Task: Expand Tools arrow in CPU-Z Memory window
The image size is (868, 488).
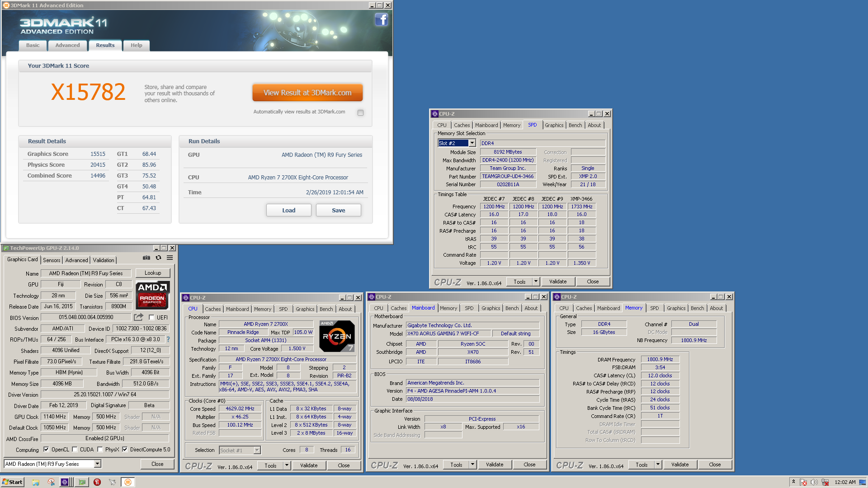Action: 658,465
